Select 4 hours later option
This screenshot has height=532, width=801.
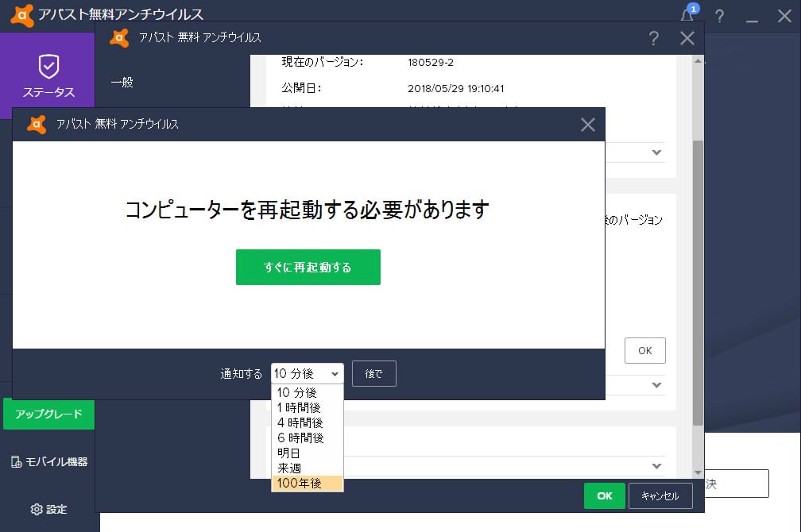(308, 422)
